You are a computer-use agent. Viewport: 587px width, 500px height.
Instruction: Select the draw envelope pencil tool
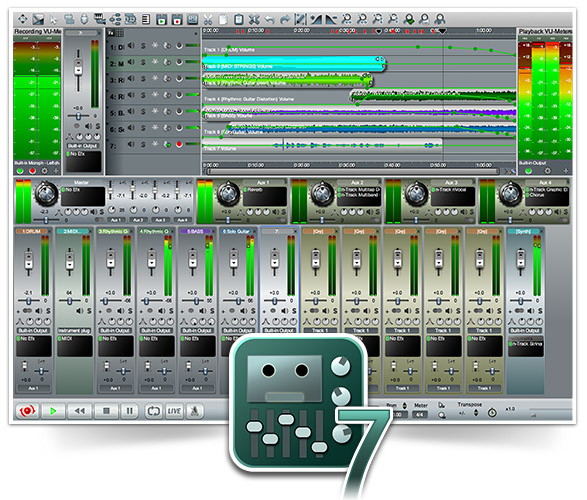coord(301,19)
